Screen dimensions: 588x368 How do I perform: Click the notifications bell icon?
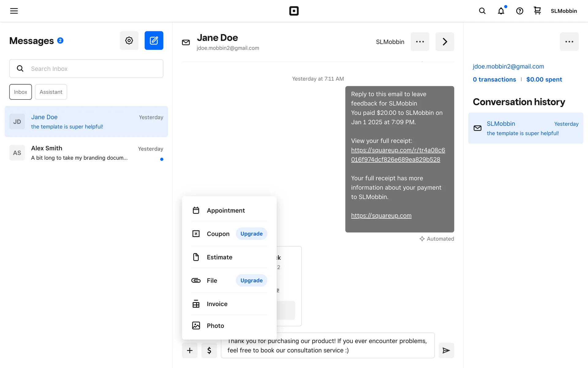[501, 11]
